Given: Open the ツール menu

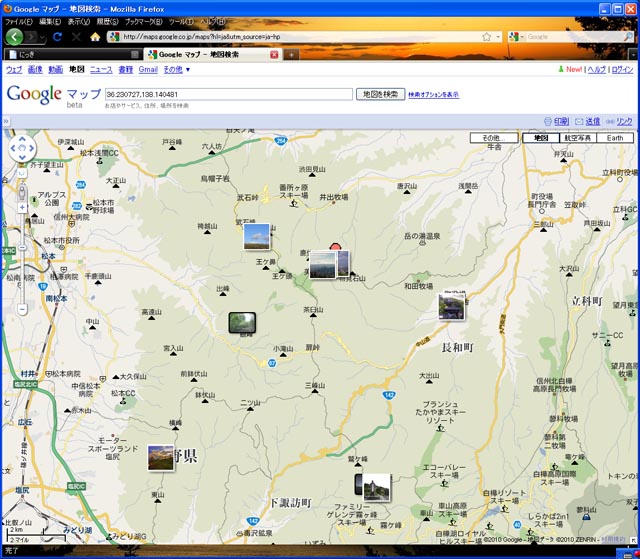Looking at the screenshot, I should 181,21.
